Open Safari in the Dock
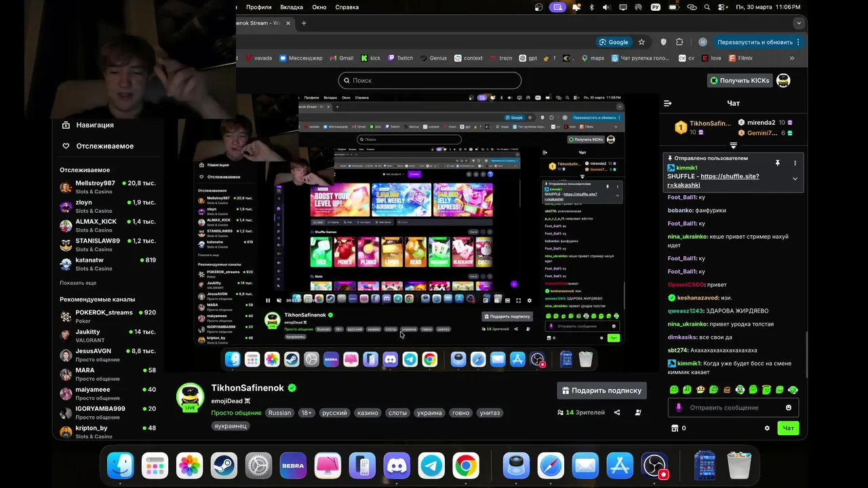This screenshot has width=868, height=488. click(x=551, y=466)
